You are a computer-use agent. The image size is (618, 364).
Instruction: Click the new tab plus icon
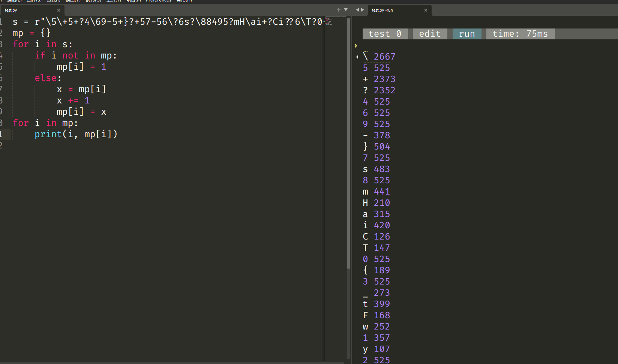tap(339, 10)
